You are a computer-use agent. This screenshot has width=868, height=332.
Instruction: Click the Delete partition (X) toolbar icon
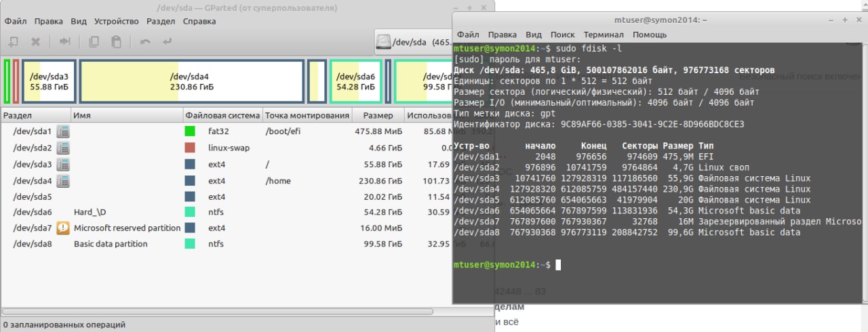click(36, 42)
